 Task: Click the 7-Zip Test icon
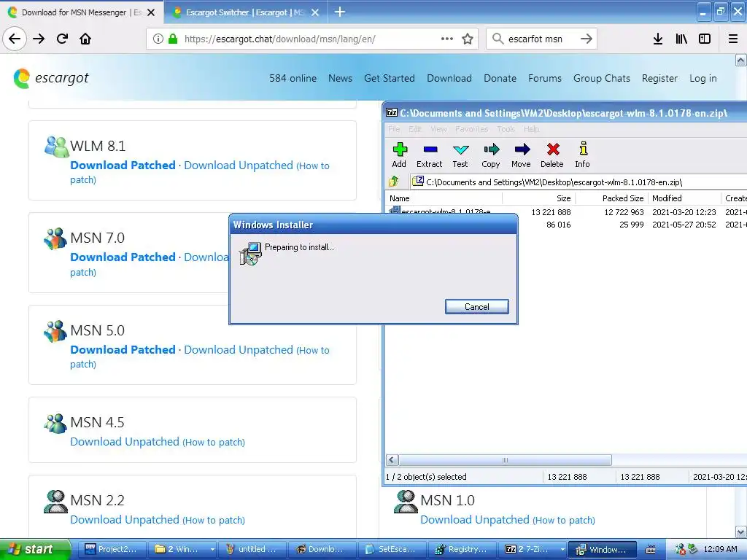point(460,149)
